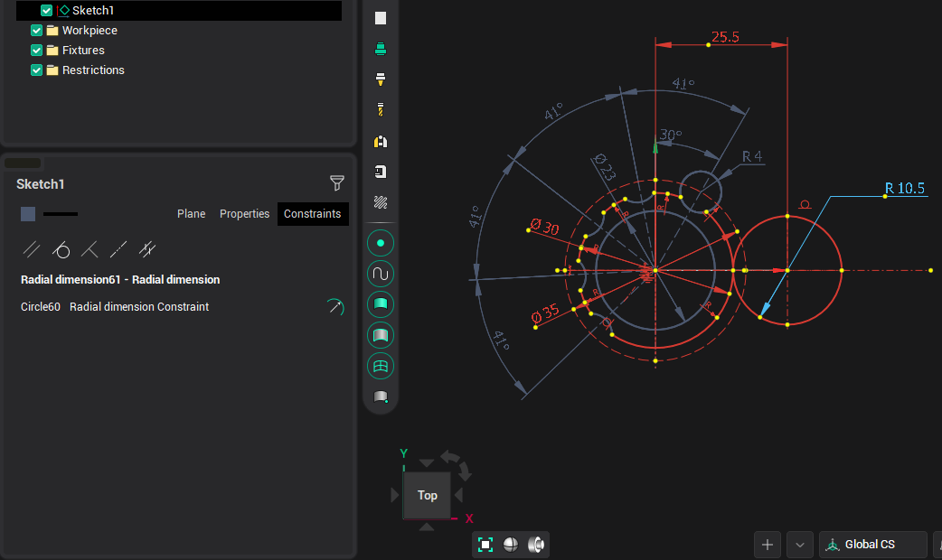Select the perpendicular constraint icon

click(x=89, y=249)
